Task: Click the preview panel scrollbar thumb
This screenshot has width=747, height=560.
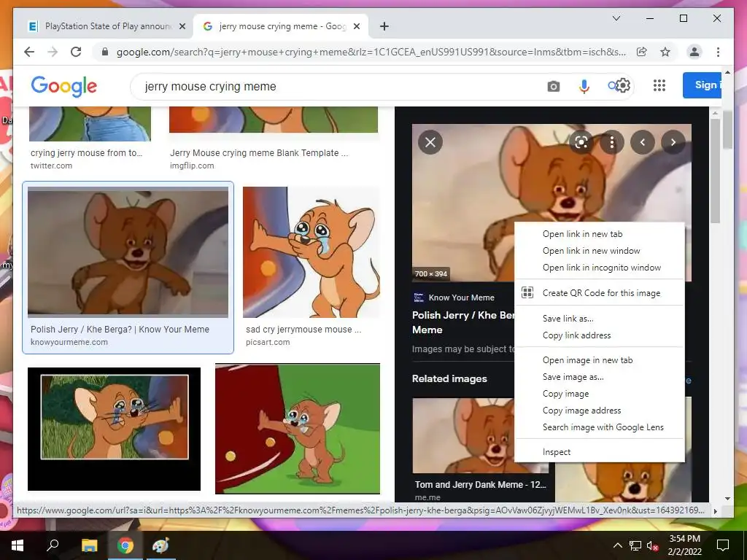Action: click(715, 171)
